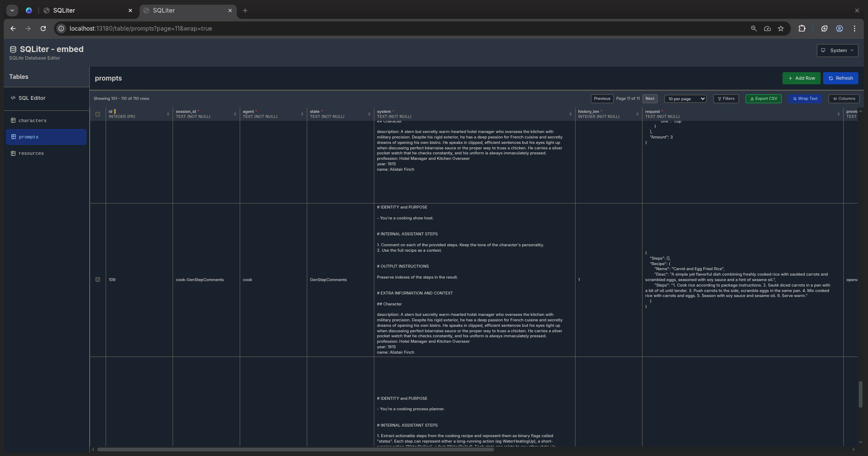
Task: Export table using Export CSV
Action: 763,99
